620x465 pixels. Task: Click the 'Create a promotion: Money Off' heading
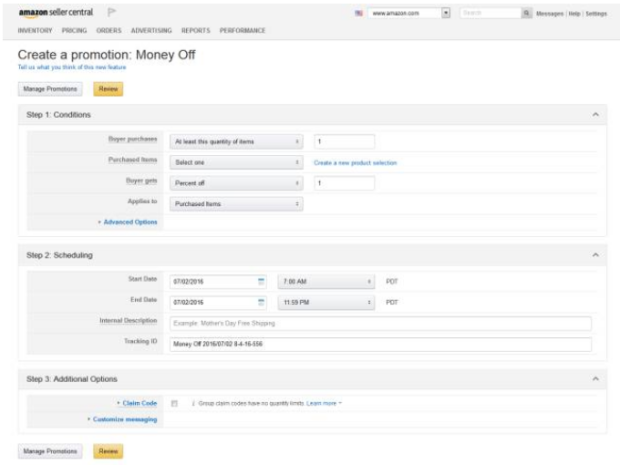(106, 55)
